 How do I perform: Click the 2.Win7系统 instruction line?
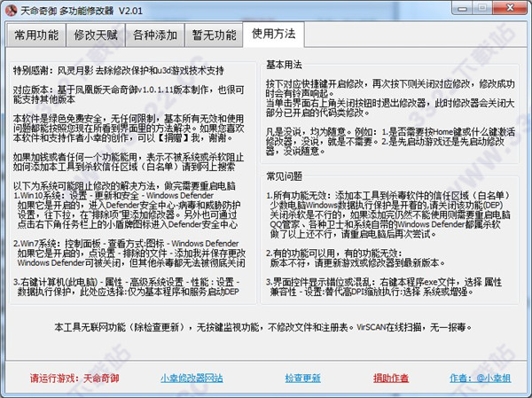point(126,244)
